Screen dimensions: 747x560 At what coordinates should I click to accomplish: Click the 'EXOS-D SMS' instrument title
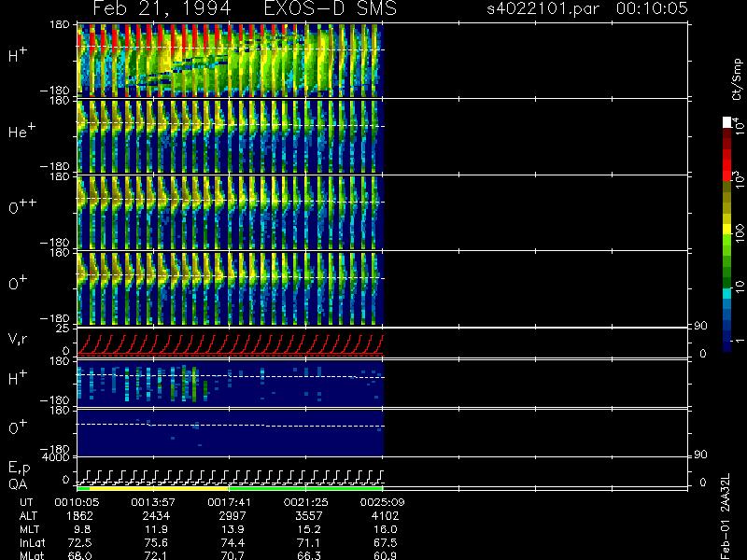tap(331, 8)
